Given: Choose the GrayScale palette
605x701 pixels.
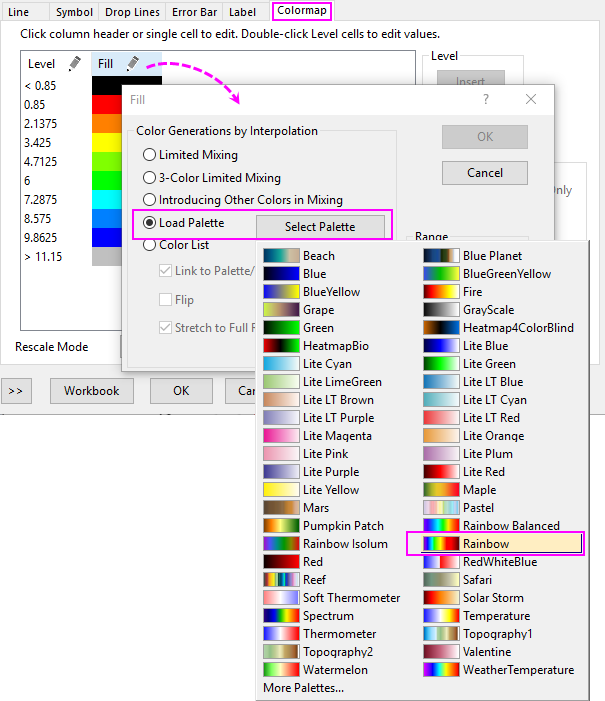Looking at the screenshot, I should click(x=469, y=310).
